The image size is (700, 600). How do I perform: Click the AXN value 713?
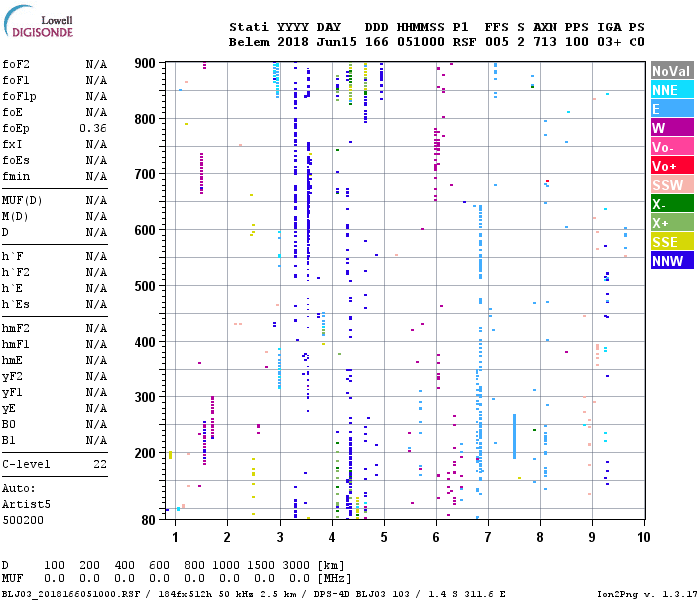click(545, 42)
